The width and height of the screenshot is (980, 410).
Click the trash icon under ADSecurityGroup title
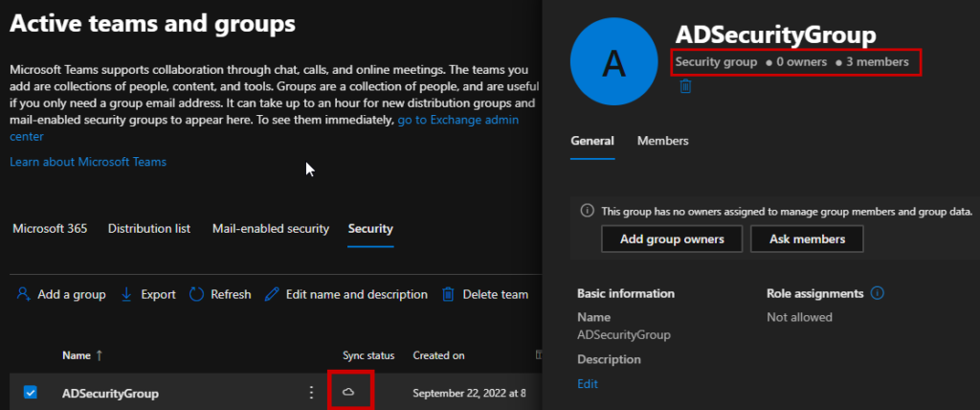[685, 87]
